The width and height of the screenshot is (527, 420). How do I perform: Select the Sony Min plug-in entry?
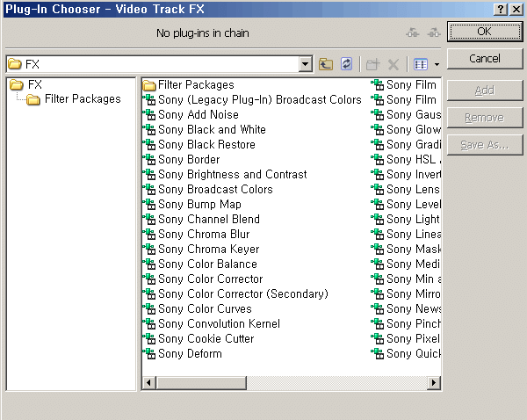[x=406, y=279]
